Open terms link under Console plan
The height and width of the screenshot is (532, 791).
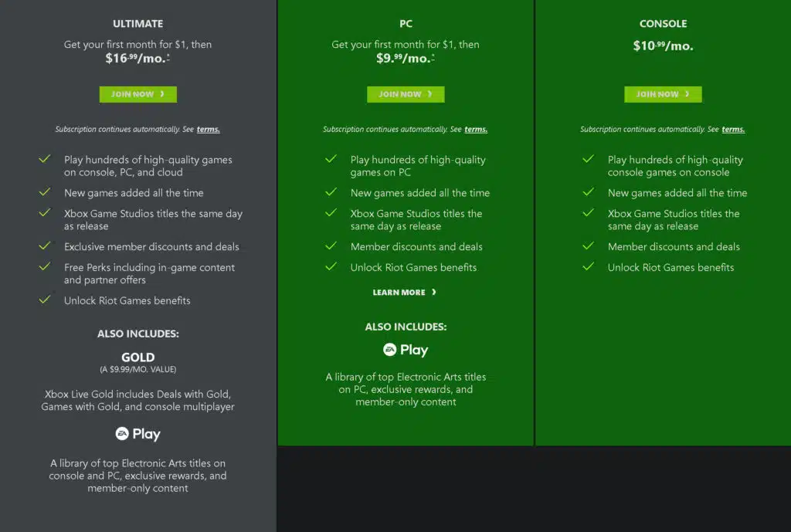click(733, 130)
